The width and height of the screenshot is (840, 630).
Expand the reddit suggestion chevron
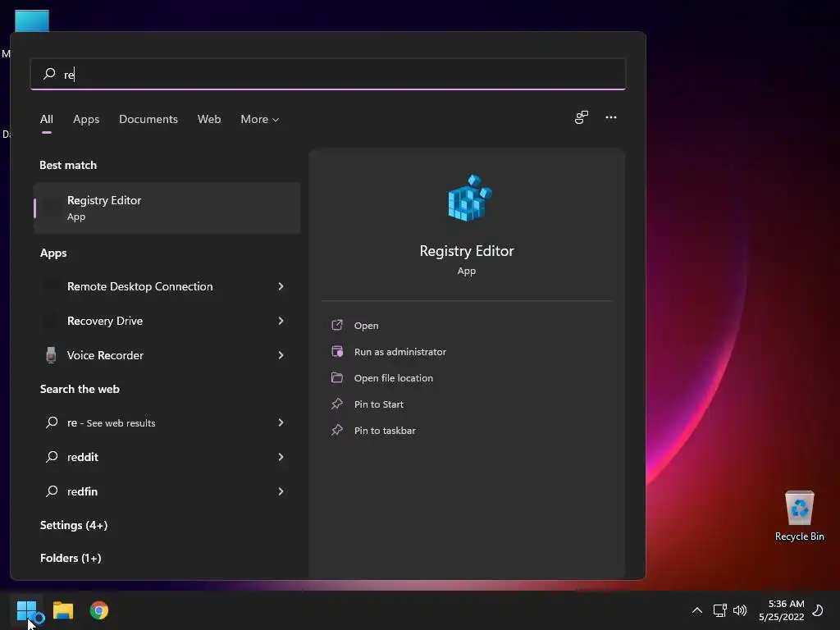pos(281,457)
